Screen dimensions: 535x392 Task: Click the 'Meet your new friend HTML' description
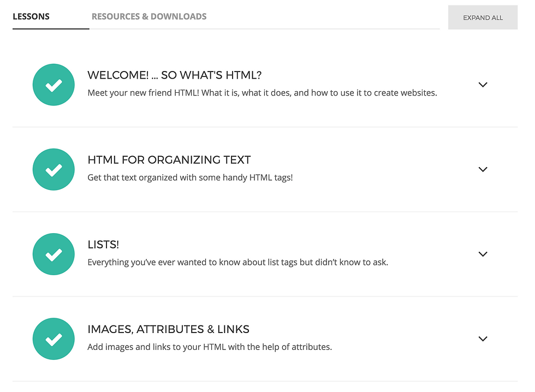click(262, 93)
